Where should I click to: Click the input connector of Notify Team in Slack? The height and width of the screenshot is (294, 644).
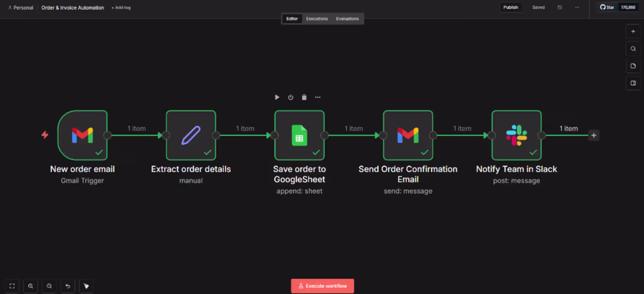(x=492, y=135)
